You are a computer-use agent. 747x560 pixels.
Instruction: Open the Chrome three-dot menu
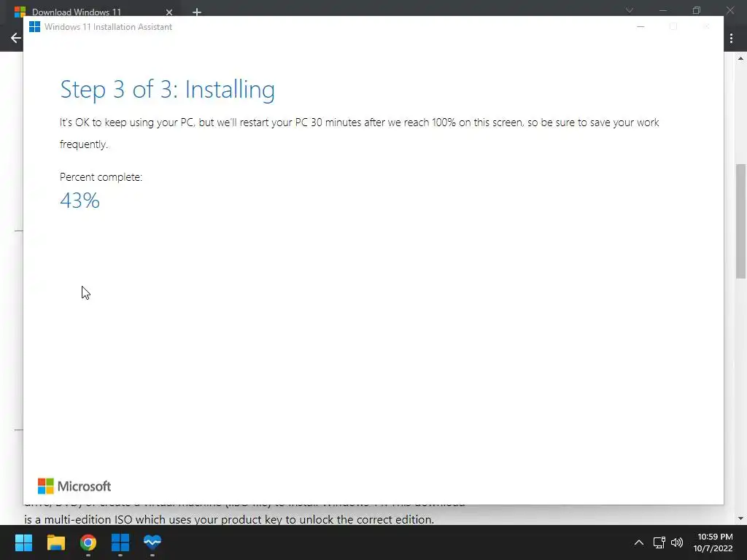[731, 38]
